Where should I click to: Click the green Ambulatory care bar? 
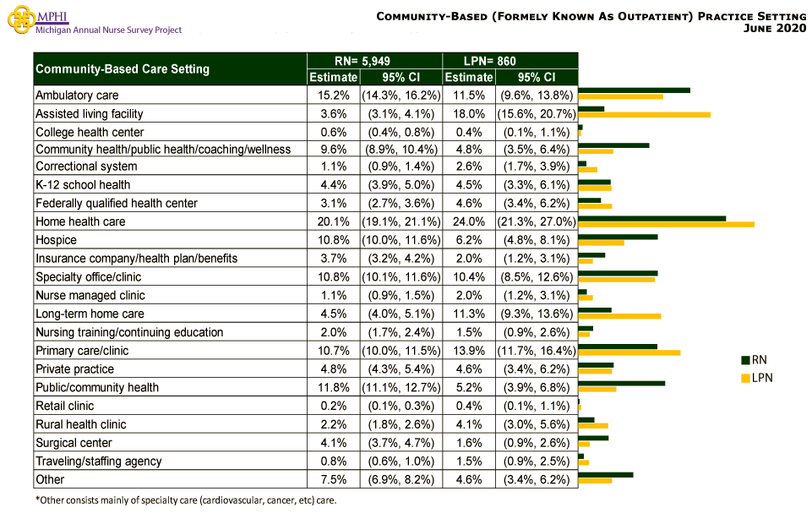[x=634, y=90]
